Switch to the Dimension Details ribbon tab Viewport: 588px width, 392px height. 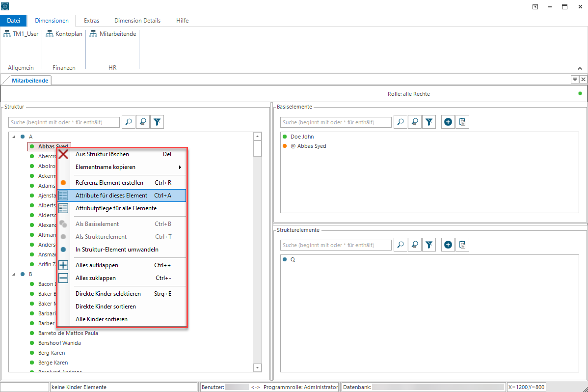point(137,21)
